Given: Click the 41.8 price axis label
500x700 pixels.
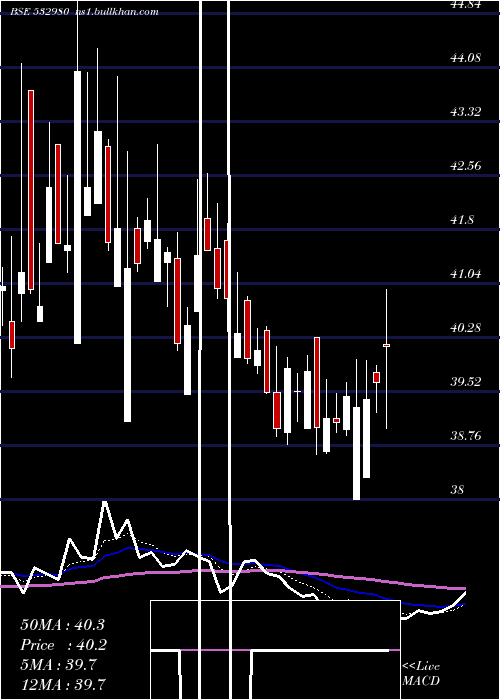Looking at the screenshot, I should click(x=462, y=220).
